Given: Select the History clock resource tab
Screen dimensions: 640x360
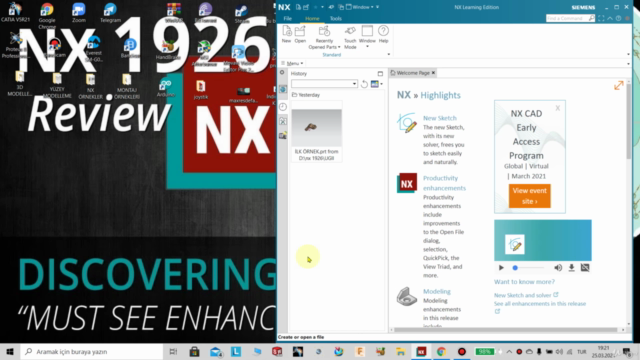Looking at the screenshot, I should (x=283, y=107).
